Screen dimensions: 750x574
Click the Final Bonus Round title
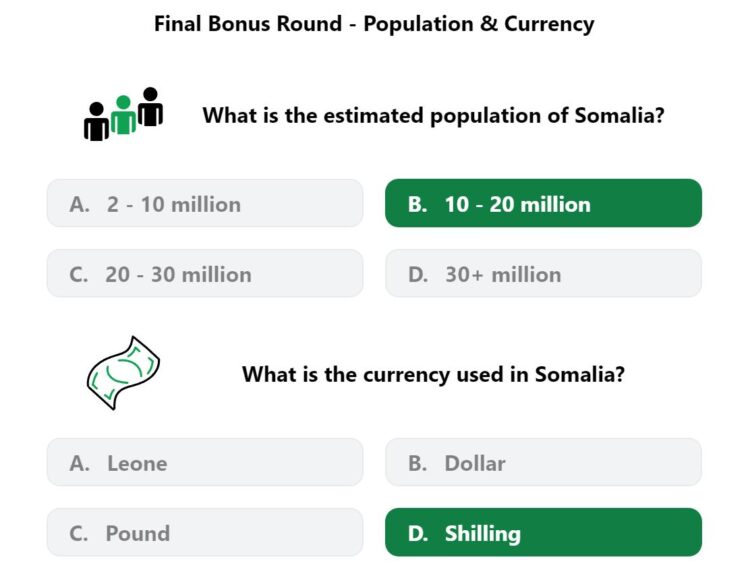click(374, 24)
